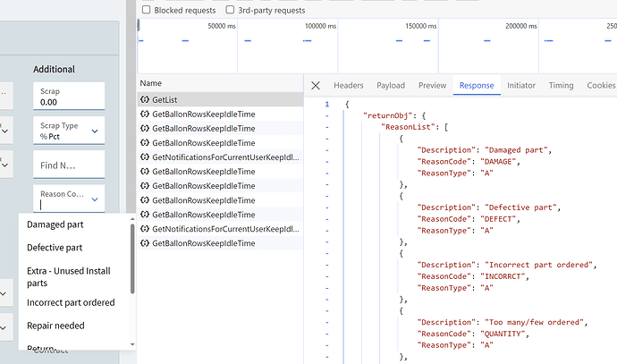Click the Scrap Type percent icon
The height and width of the screenshot is (364, 617).
click(44, 137)
